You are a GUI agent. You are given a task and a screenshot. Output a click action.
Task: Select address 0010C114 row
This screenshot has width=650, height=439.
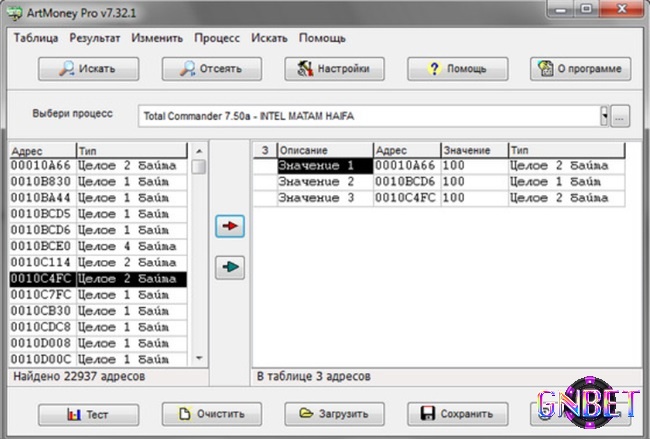pos(98,263)
